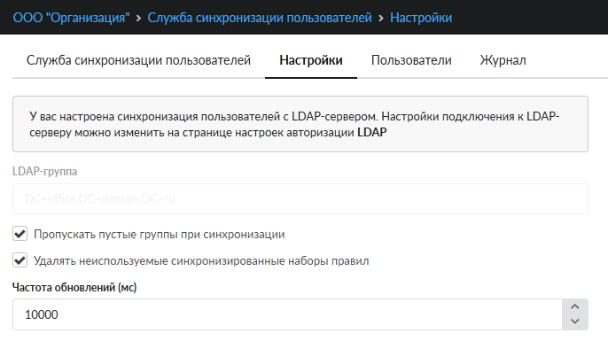Click the LDAP-группа input field
This screenshot has height=364, width=608.
tap(300, 199)
